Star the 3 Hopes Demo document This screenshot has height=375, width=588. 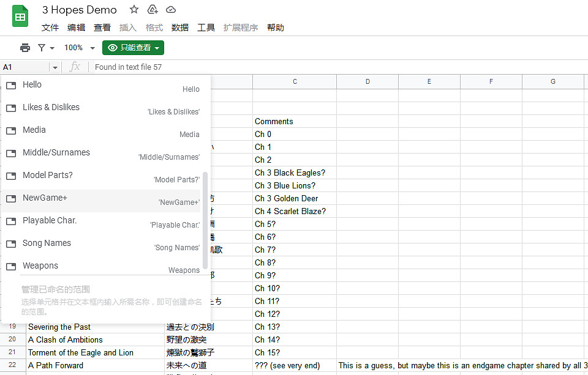point(134,10)
